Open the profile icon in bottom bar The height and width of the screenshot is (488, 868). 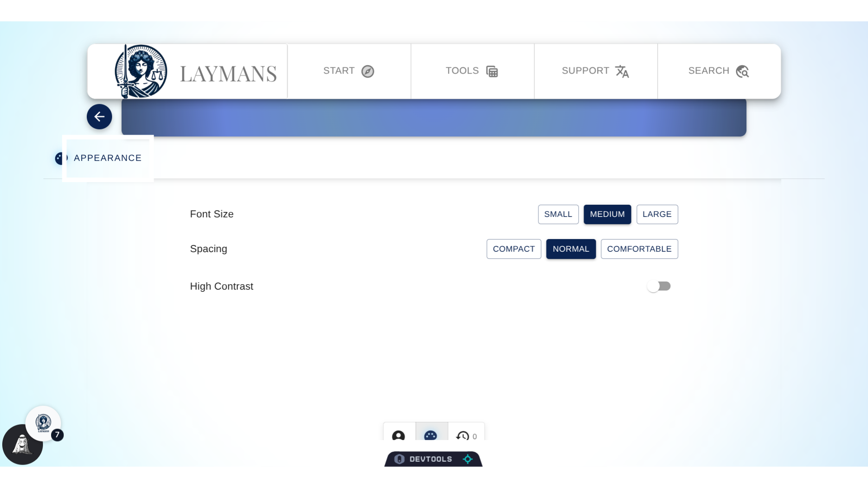coord(398,435)
